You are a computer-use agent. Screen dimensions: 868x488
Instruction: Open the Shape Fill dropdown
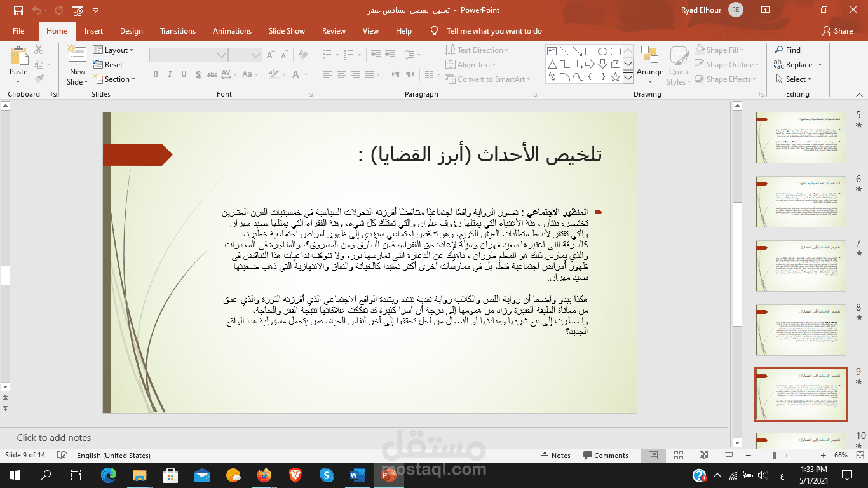(x=720, y=50)
